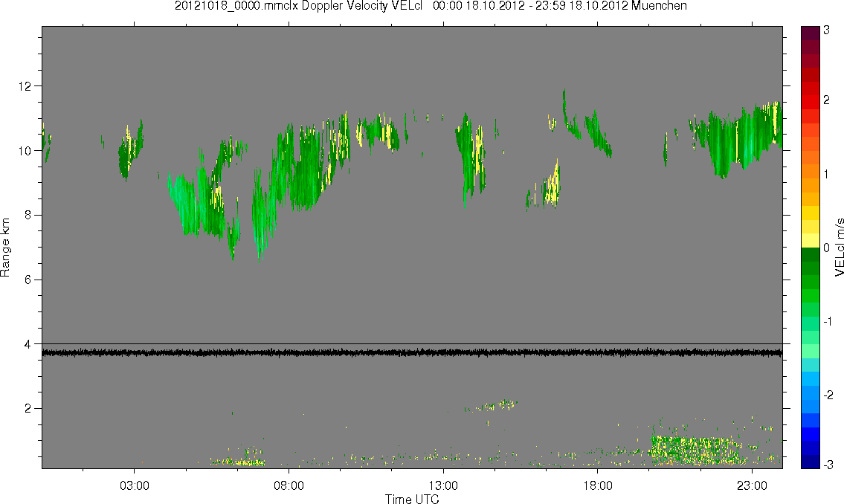
Task: Click the '2' range axis label
Action: [29, 409]
